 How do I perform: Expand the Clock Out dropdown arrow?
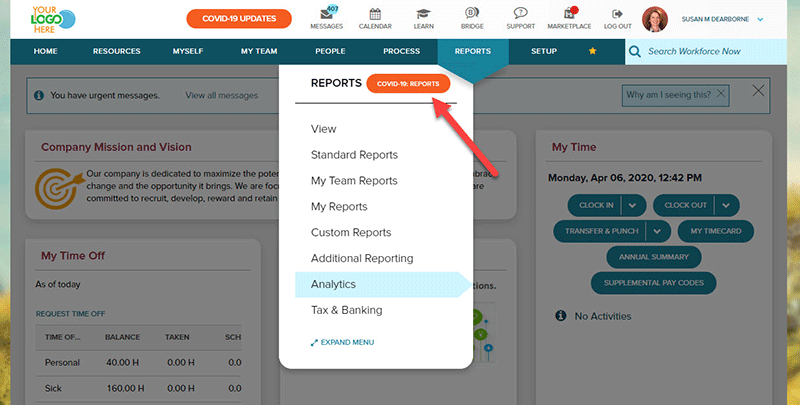pos(725,205)
